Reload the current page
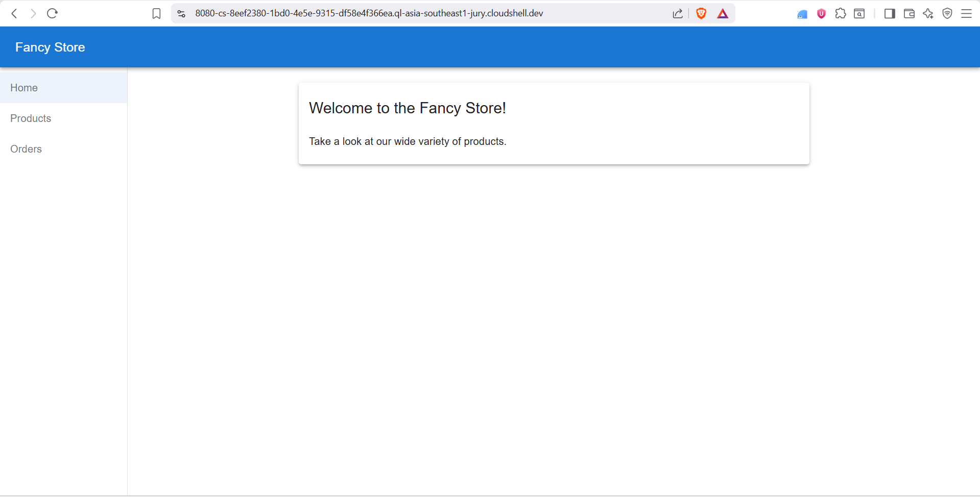Image resolution: width=980 pixels, height=497 pixels. click(x=52, y=14)
